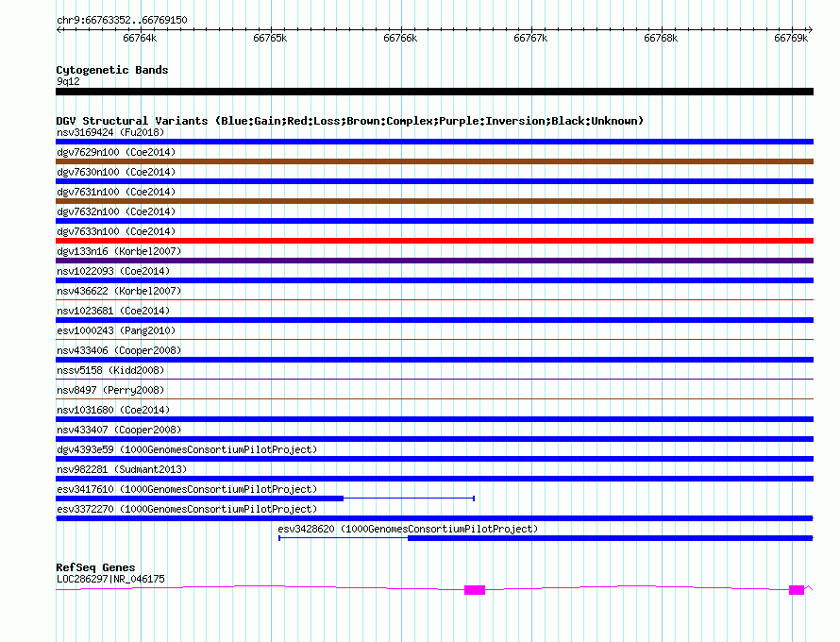The image size is (840, 642).
Task: Open the nsv433407 (Cooper2008) label
Action: point(119,430)
